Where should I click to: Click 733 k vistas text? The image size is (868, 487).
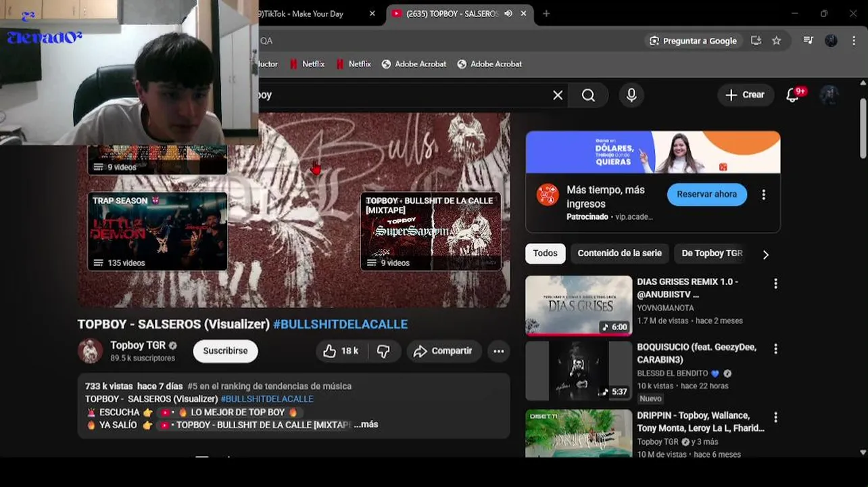[109, 386]
